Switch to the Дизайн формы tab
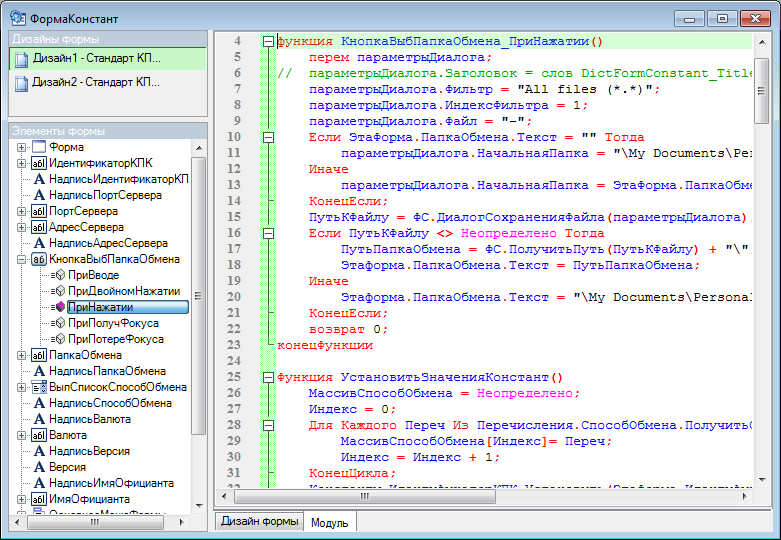This screenshot has height=540, width=781. [x=260, y=521]
